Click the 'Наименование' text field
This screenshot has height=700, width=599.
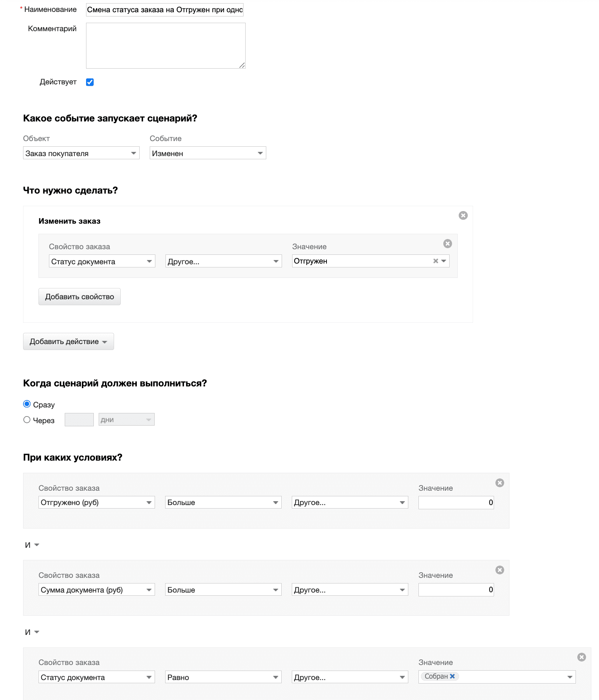(x=164, y=10)
